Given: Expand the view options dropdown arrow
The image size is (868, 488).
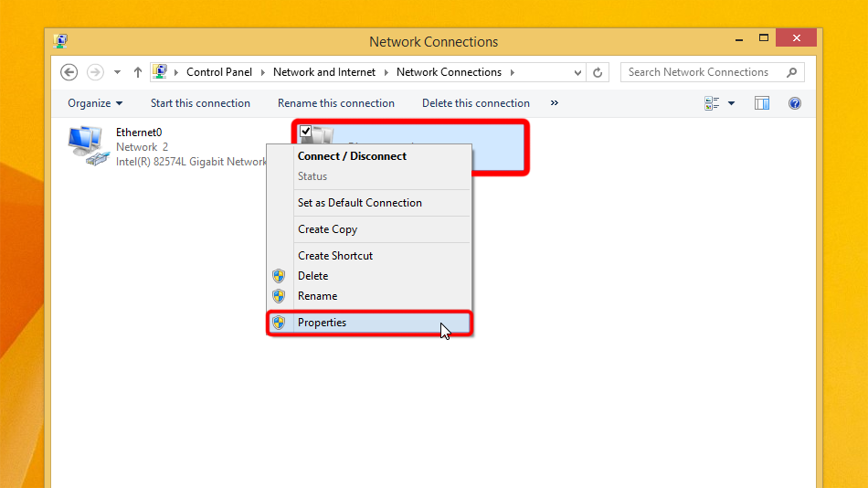Looking at the screenshot, I should pos(732,103).
